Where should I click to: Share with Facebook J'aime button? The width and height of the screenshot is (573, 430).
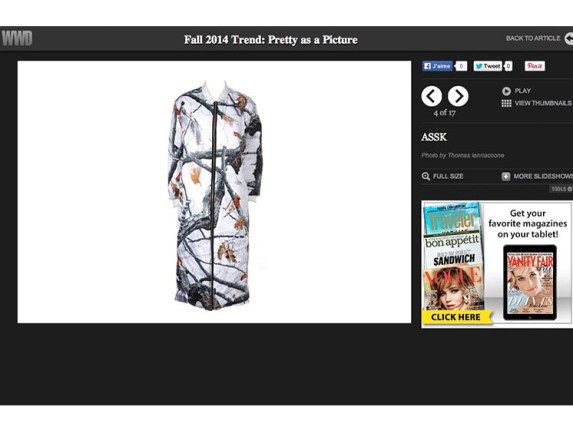click(x=437, y=66)
